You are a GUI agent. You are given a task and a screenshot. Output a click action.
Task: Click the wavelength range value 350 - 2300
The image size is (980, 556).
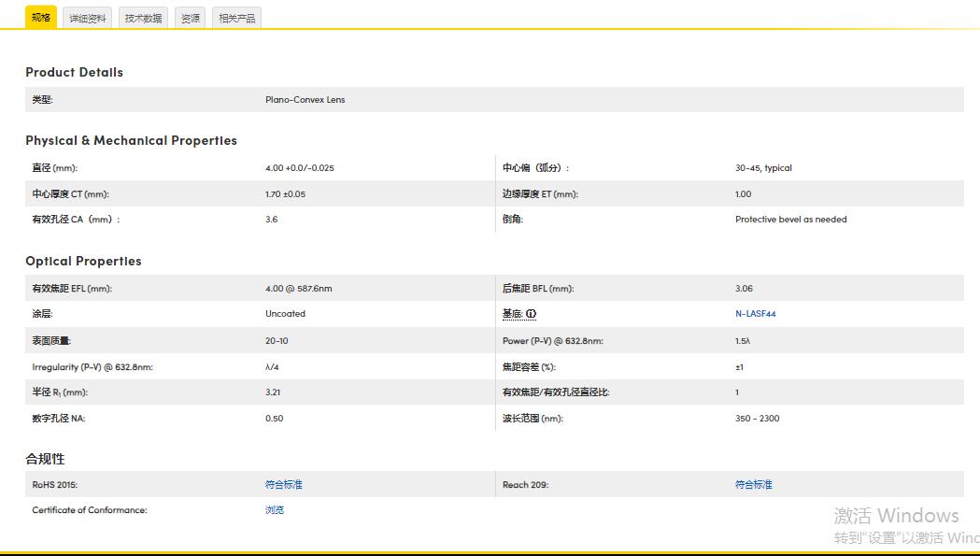(x=757, y=419)
